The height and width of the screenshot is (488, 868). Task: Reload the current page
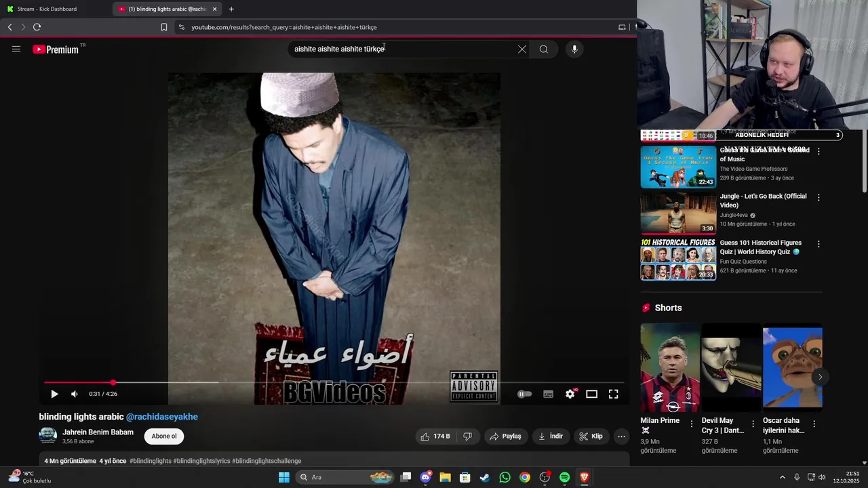point(37,27)
